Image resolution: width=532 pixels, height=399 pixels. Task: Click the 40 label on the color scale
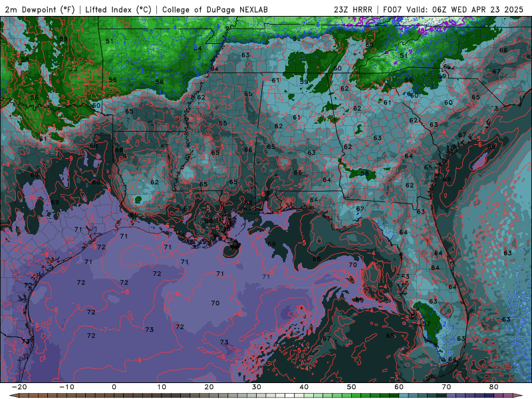tap(304, 387)
